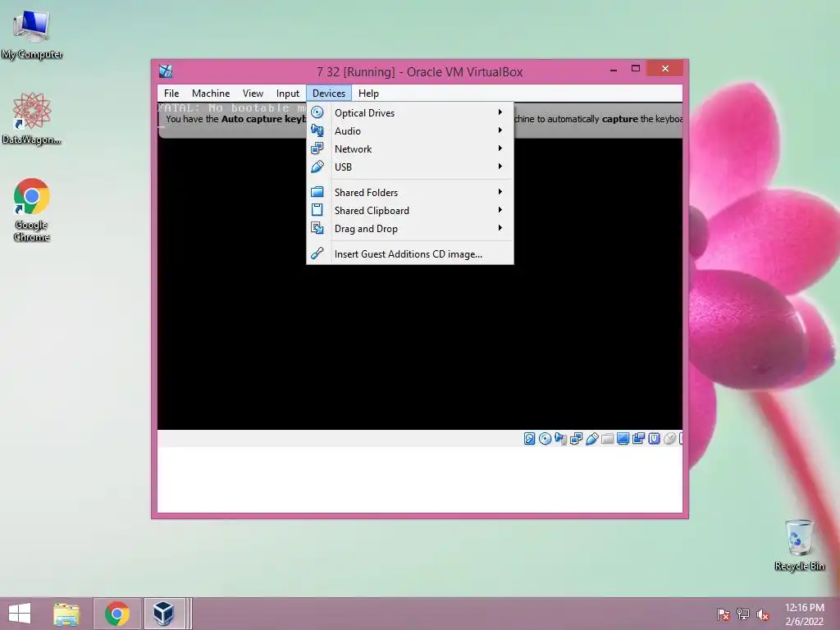The height and width of the screenshot is (630, 840).
Task: Switch to Chrome in the taskbar
Action: coord(117,614)
